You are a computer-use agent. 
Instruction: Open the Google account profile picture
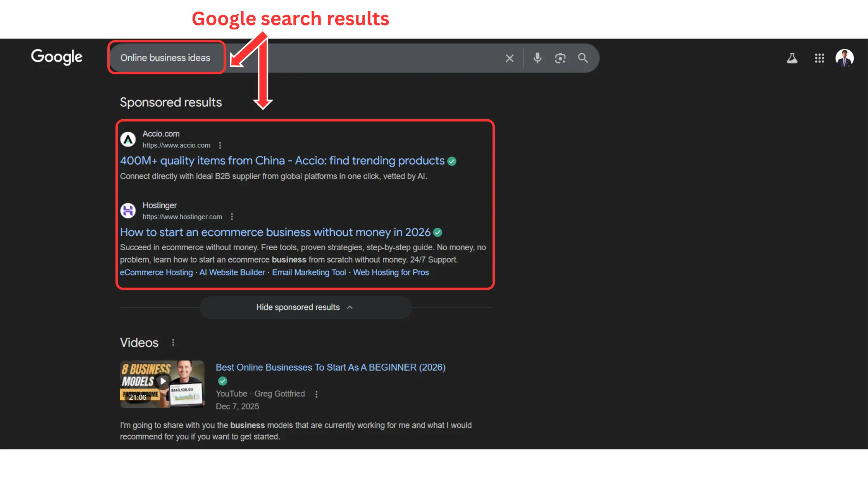[845, 58]
